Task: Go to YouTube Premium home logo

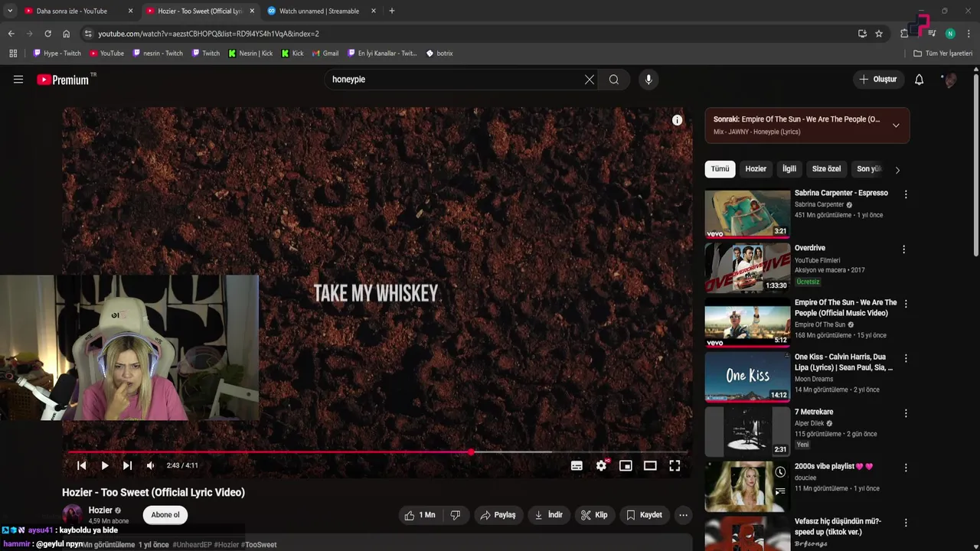Action: click(63, 80)
